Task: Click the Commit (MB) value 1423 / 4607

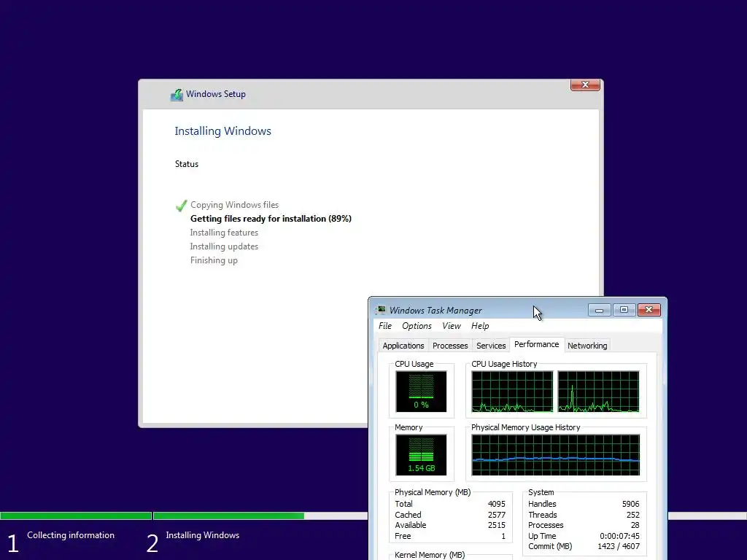Action: point(619,547)
